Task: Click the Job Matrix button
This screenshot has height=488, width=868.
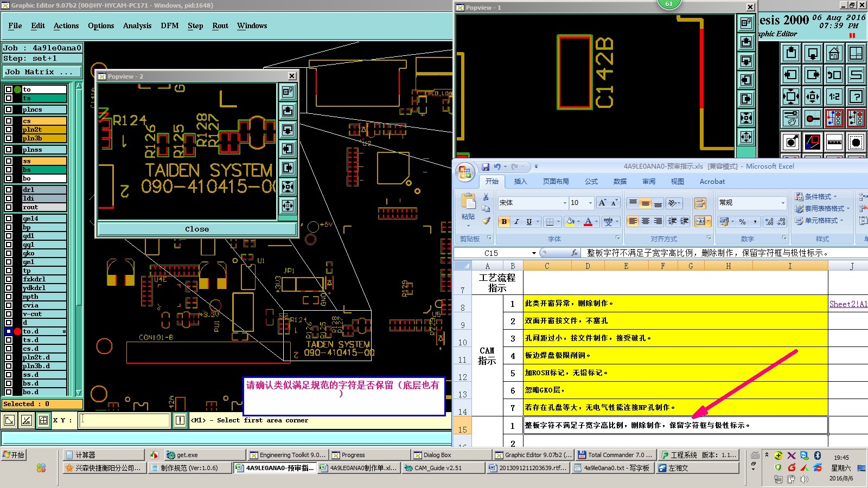Action: coord(42,72)
